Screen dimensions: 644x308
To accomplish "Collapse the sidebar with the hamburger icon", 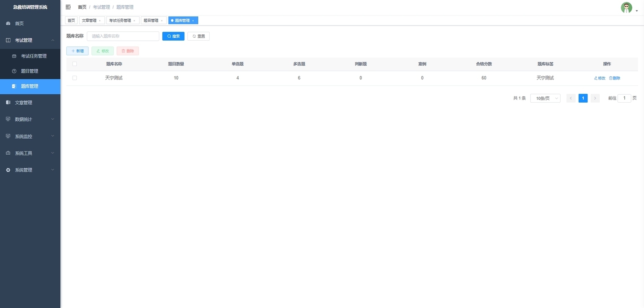I will 68,7.
